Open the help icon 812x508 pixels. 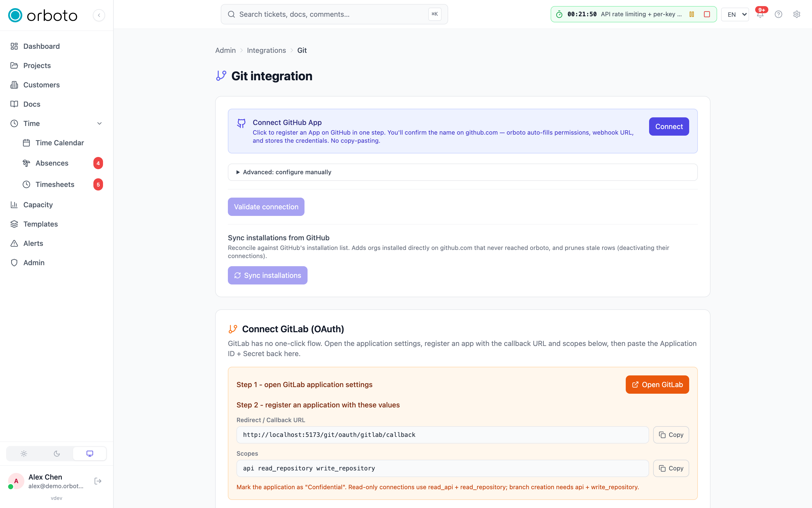coord(779,14)
